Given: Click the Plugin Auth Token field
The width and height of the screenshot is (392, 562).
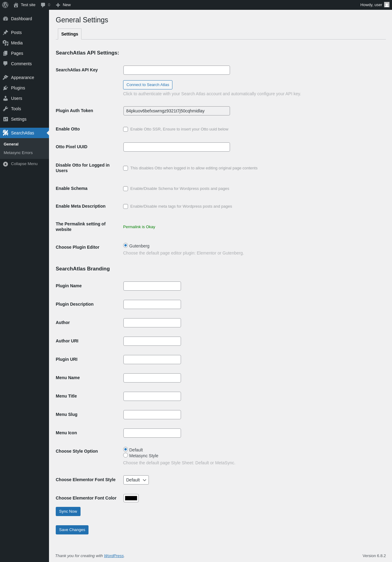Looking at the screenshot, I should 177,111.
